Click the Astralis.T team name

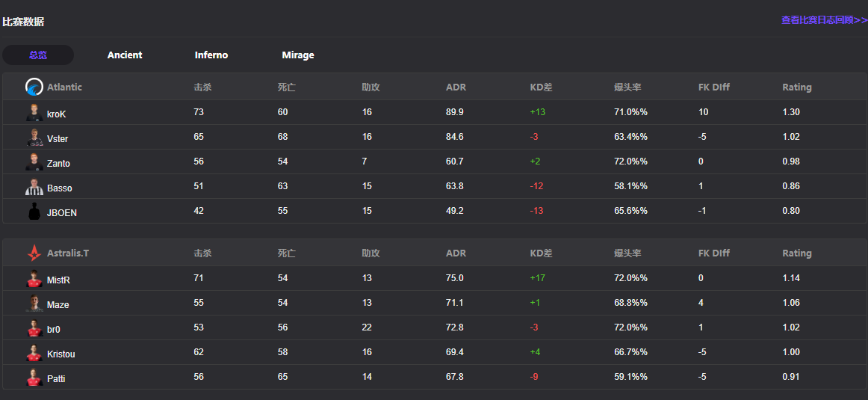67,253
